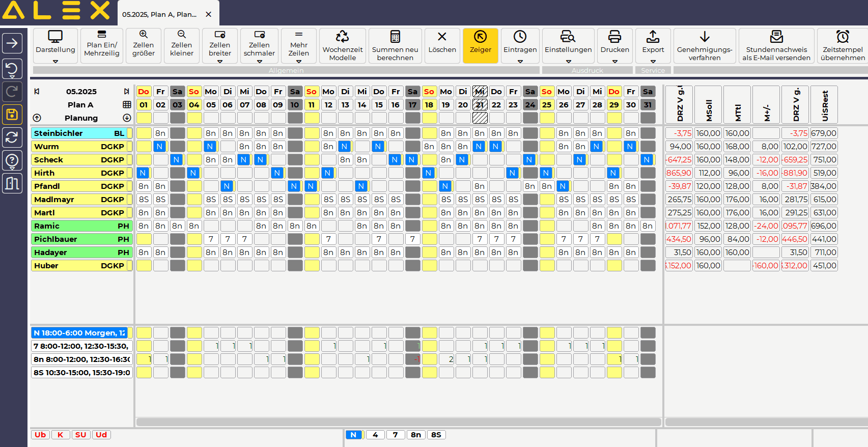Click Zellen größer zoom-in icon

(144, 43)
